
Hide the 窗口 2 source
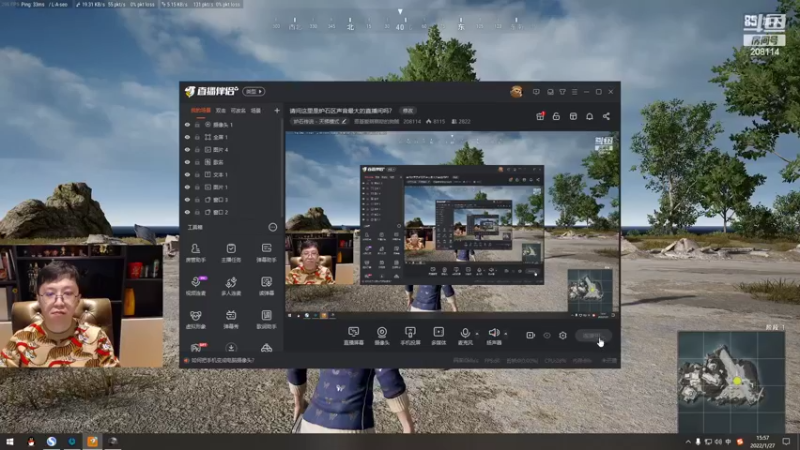tap(187, 212)
